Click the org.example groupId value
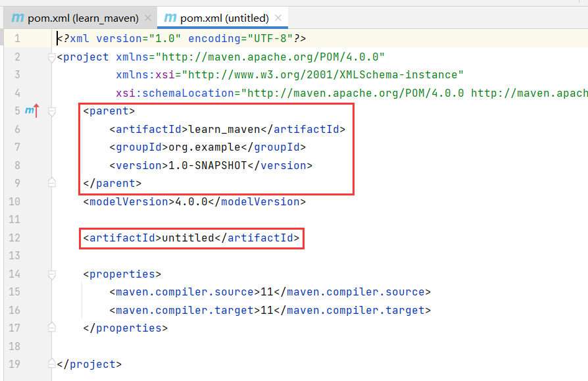588x381 pixels. pyautogui.click(x=204, y=147)
